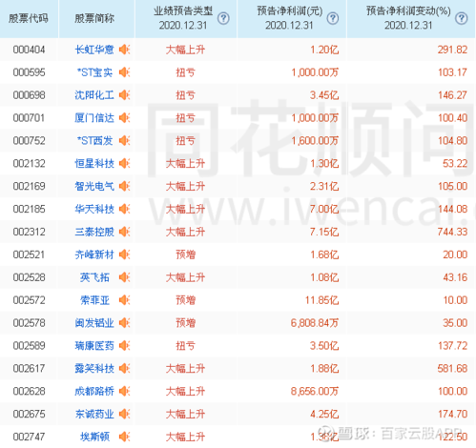476x448 pixels.
Task: Click the speaker icon next to 东诚药业
Action: pyautogui.click(x=124, y=414)
